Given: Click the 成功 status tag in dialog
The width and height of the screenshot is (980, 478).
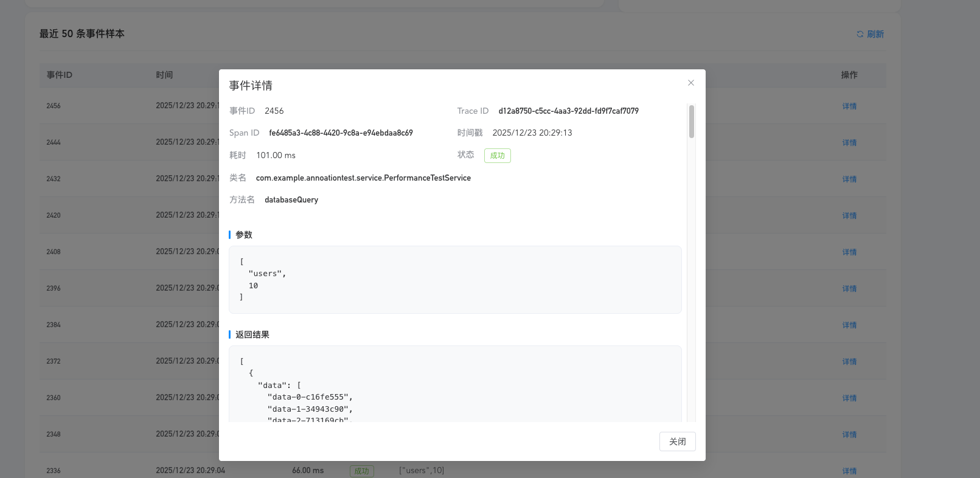Looking at the screenshot, I should pos(498,156).
